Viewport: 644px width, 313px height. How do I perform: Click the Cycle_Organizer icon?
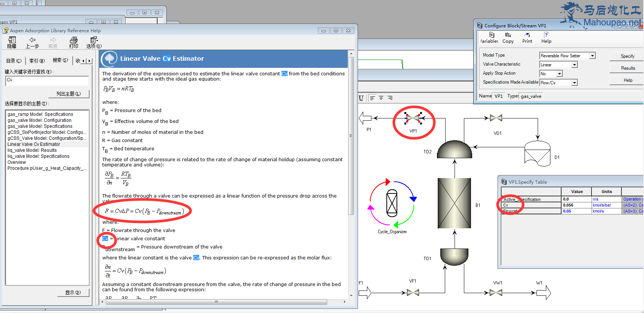click(x=392, y=203)
